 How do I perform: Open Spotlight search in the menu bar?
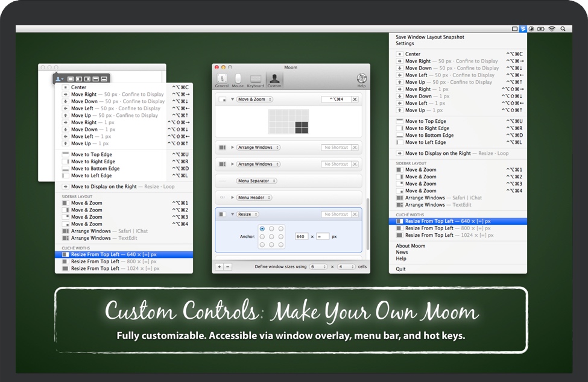tap(563, 28)
